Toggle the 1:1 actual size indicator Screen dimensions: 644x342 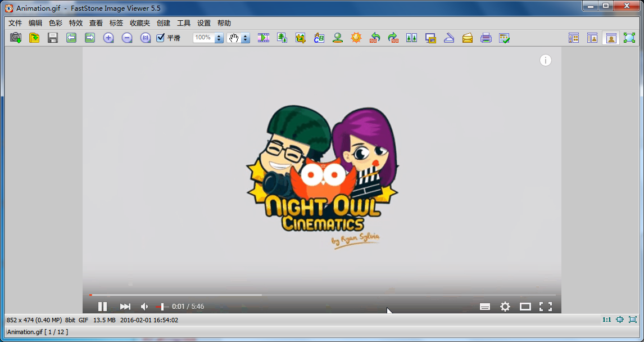[x=606, y=319]
